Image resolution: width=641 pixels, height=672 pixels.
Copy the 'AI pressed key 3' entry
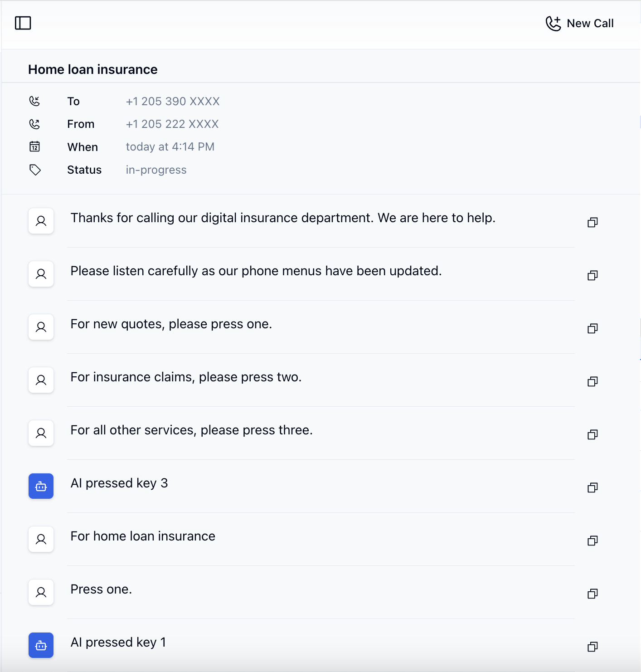592,487
